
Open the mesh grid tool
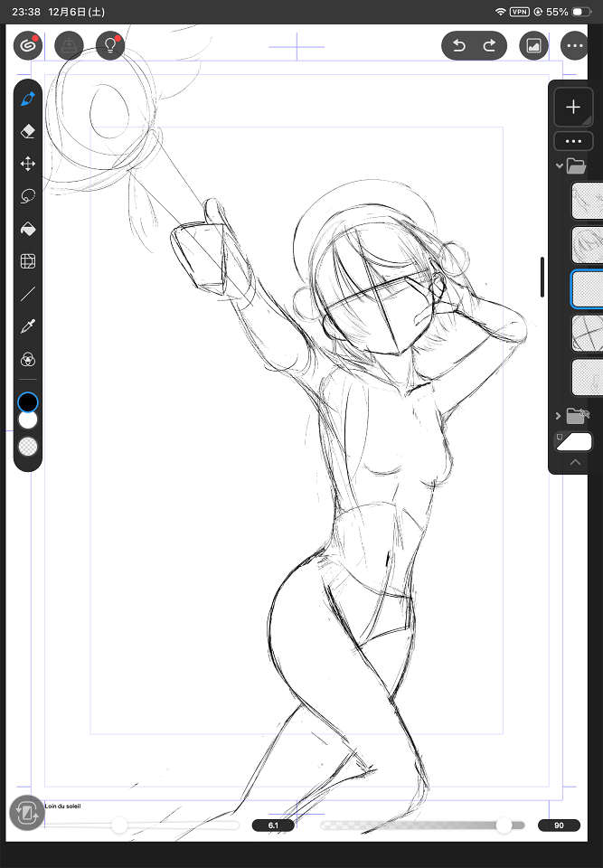27,261
